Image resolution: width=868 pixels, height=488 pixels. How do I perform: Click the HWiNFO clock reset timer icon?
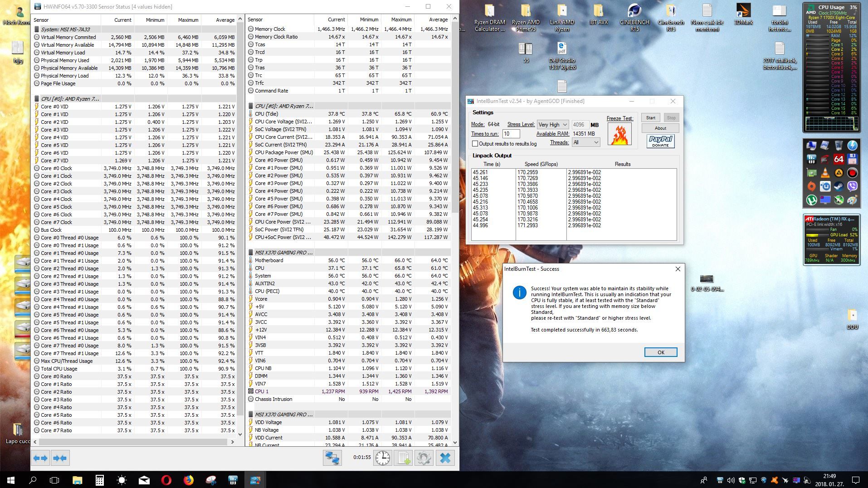click(x=383, y=458)
